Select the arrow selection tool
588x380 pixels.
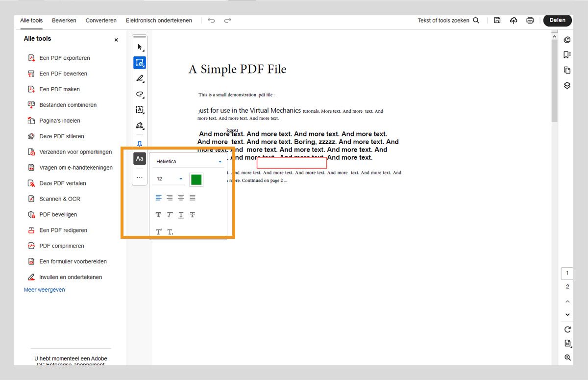pyautogui.click(x=140, y=48)
